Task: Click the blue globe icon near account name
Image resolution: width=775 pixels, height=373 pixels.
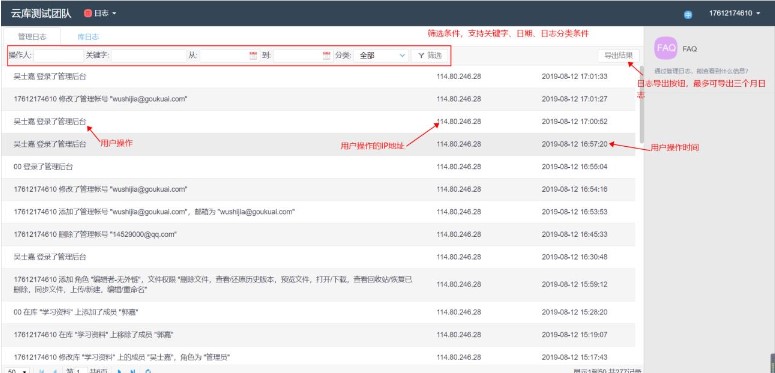Action: point(688,15)
